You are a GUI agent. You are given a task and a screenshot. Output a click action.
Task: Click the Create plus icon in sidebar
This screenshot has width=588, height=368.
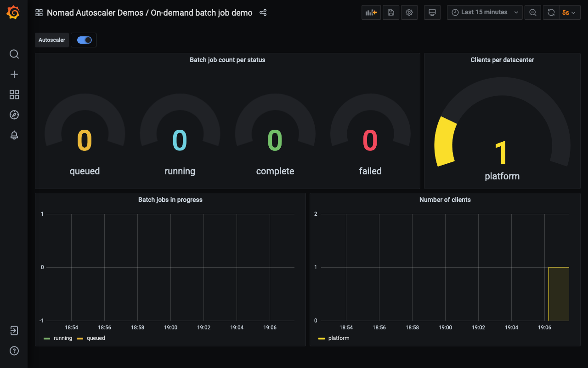[14, 75]
